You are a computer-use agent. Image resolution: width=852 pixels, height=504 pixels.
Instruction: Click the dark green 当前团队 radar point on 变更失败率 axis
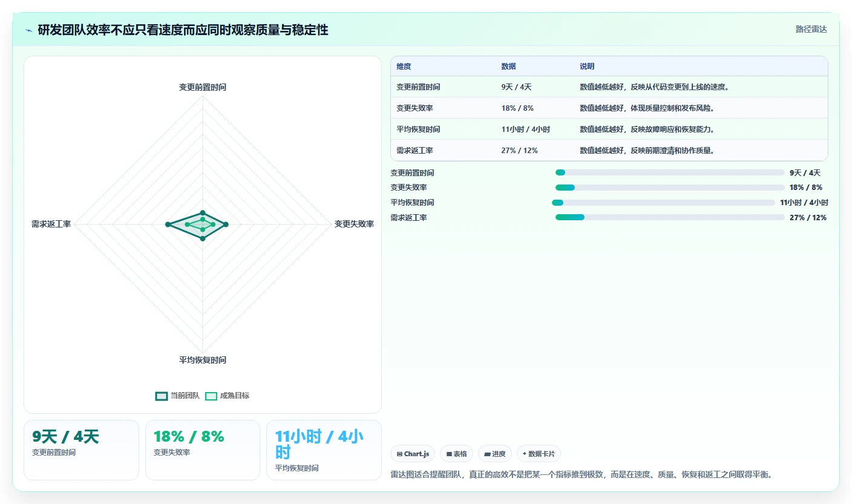(x=226, y=224)
